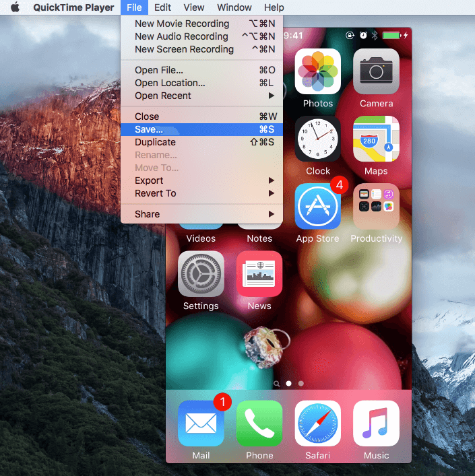Image resolution: width=475 pixels, height=476 pixels.
Task: Open the Edit menu
Action: click(162, 7)
